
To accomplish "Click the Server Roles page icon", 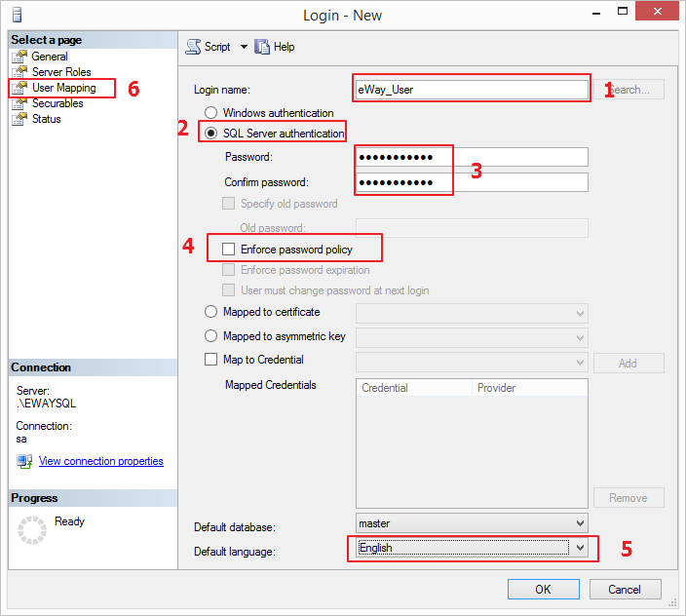I will pyautogui.click(x=19, y=72).
